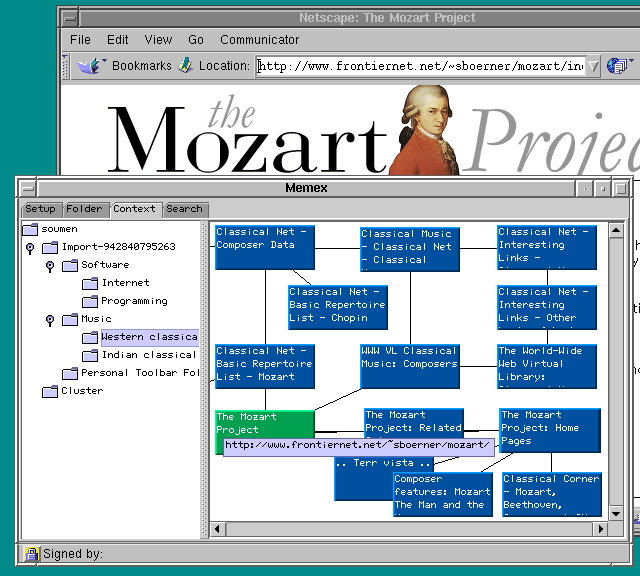Open Composer features: Mozart node
Viewport: 640px width, 576px height.
click(443, 494)
